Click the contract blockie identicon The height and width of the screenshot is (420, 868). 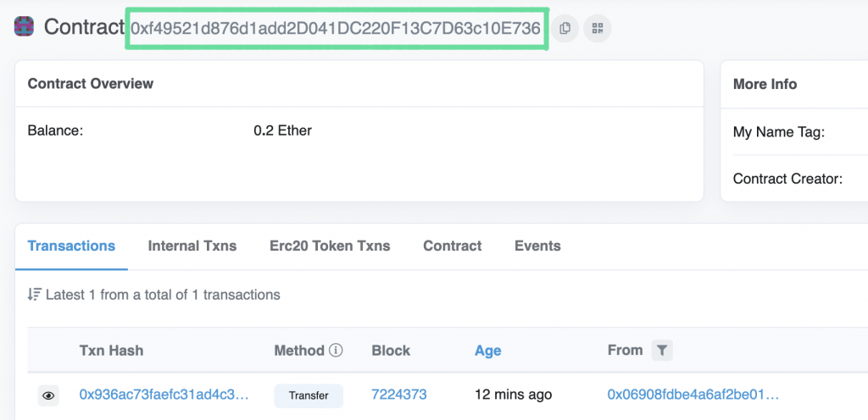click(x=24, y=26)
